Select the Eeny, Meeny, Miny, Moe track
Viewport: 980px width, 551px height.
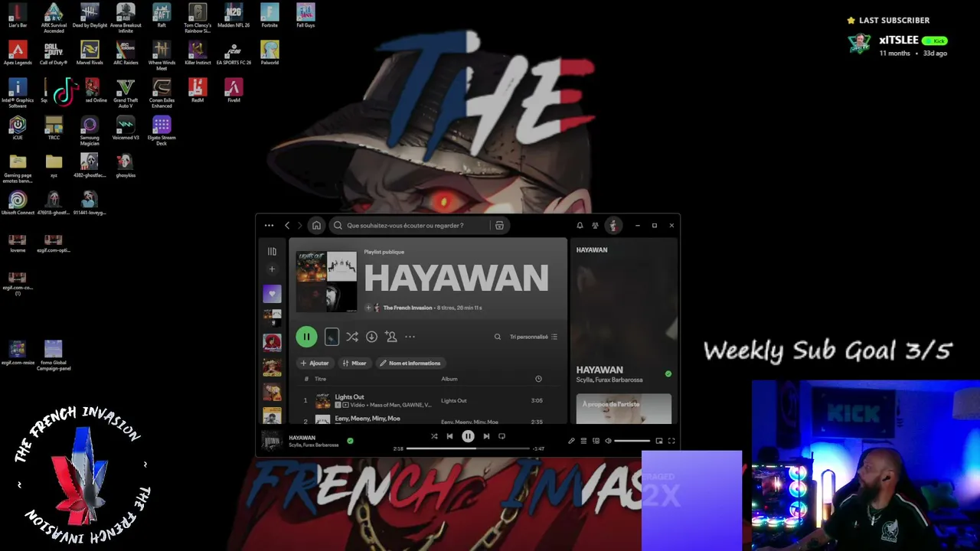367,419
